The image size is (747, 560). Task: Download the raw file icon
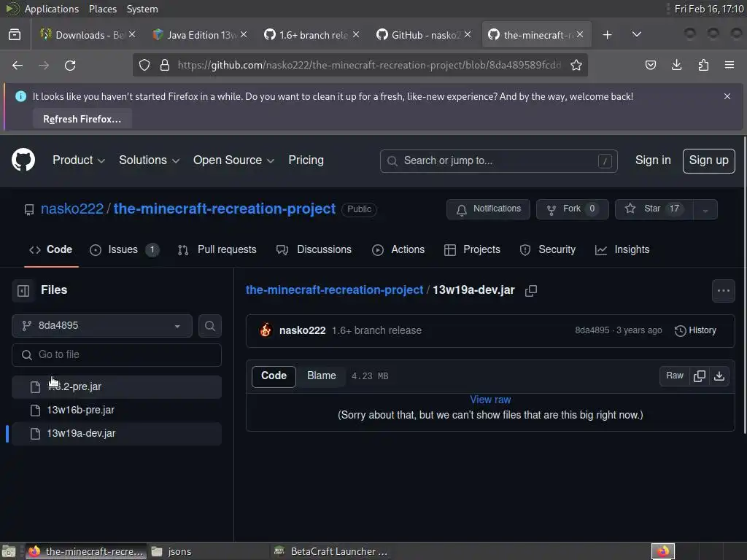click(x=719, y=376)
